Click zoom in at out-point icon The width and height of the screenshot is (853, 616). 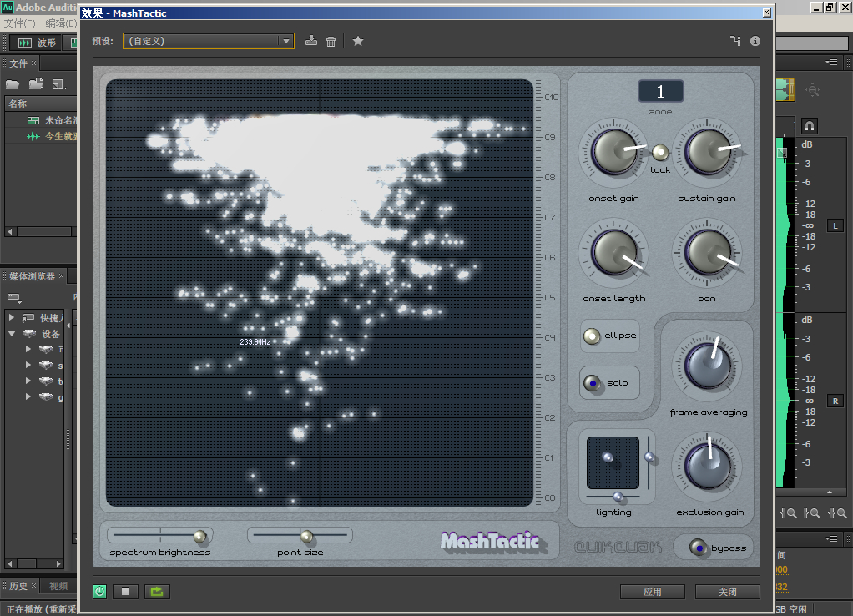(812, 512)
